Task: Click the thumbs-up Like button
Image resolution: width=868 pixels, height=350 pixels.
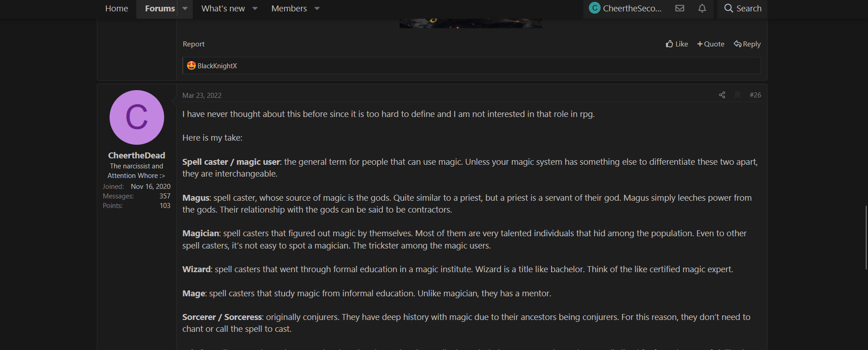Action: (677, 44)
